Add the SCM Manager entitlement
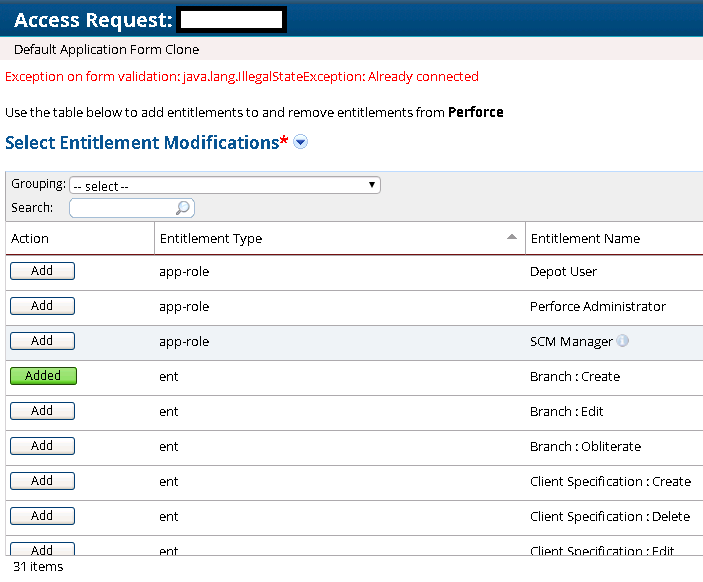The width and height of the screenshot is (703, 582). tap(43, 341)
